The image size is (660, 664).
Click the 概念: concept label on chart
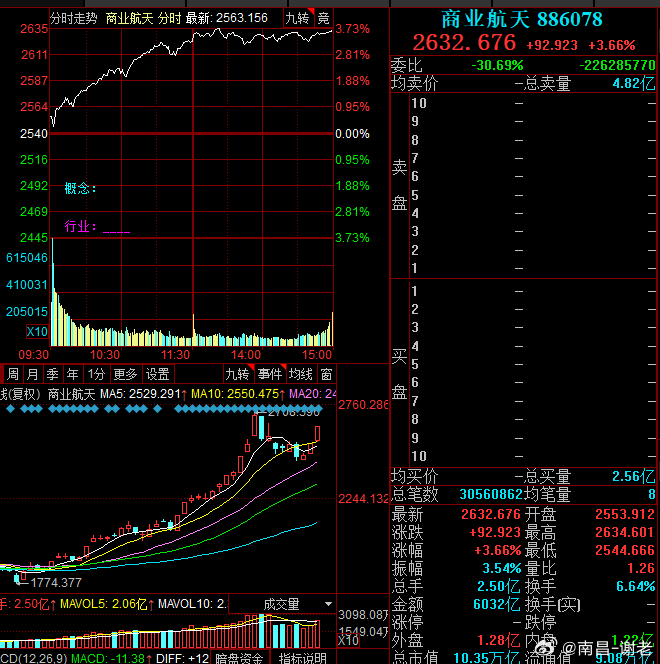(80, 188)
